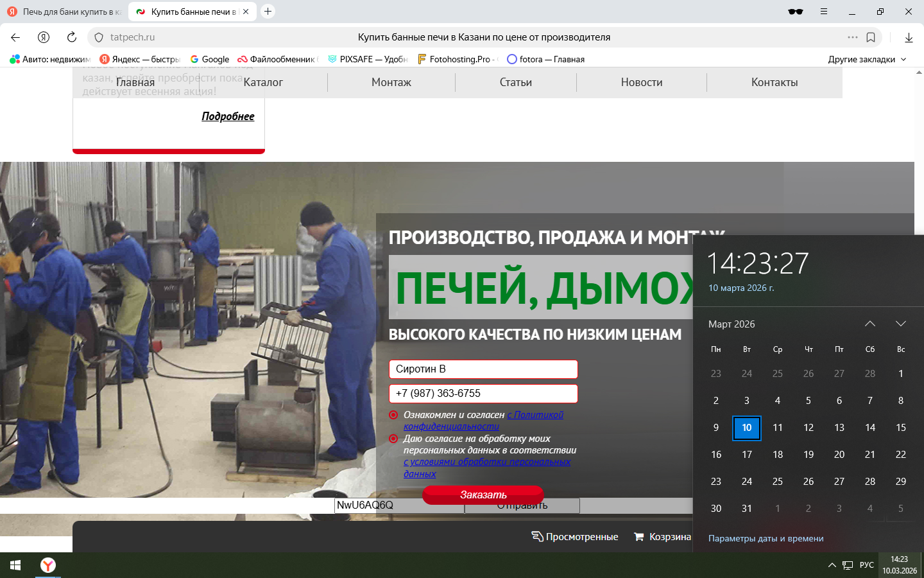The height and width of the screenshot is (578, 924).
Task: Open the Корзина cart link
Action: 662,537
